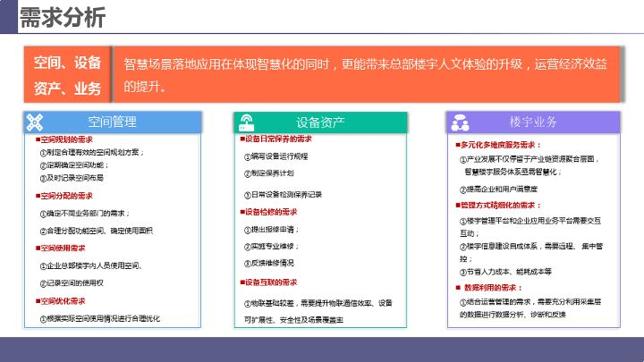Select the line 实施专业维修
Viewport: 644px width, 362px height.
[272, 247]
